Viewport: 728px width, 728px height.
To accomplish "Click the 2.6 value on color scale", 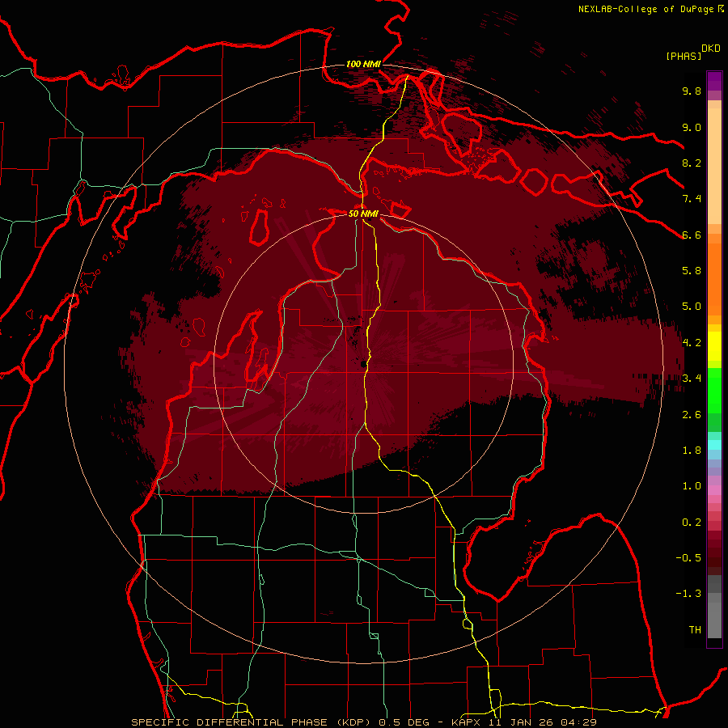I will [692, 414].
